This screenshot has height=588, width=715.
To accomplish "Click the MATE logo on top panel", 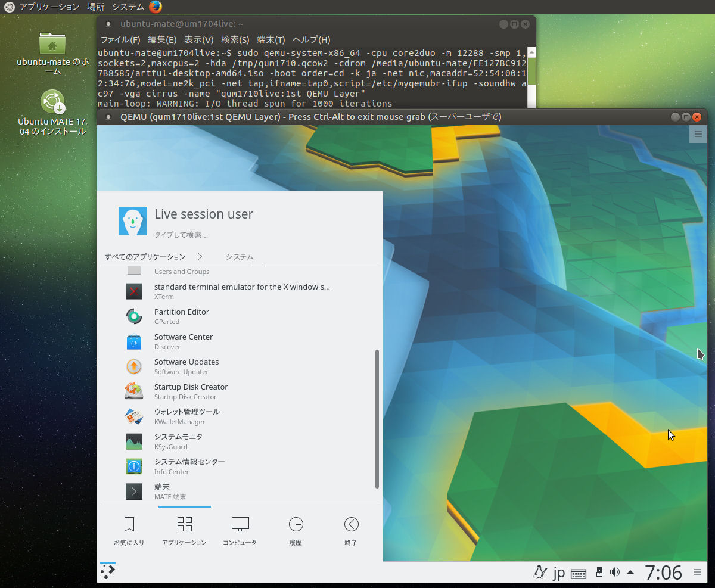I will [9, 7].
